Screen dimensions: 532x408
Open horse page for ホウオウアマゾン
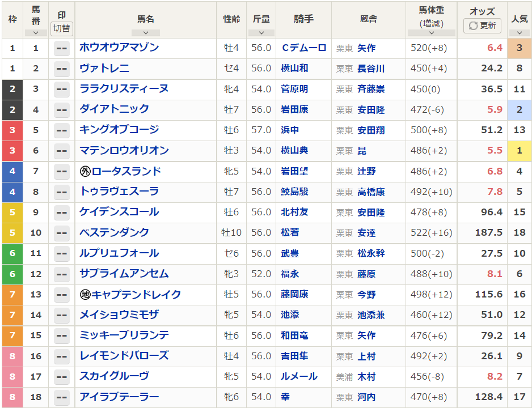point(119,48)
